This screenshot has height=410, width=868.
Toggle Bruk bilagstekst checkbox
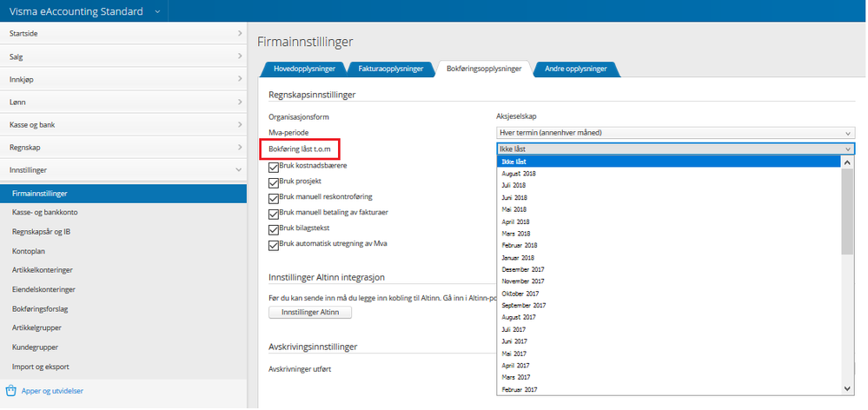click(x=274, y=229)
